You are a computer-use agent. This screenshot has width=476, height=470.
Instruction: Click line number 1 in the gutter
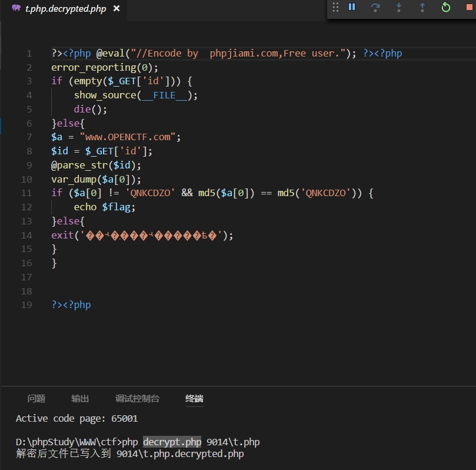click(29, 54)
